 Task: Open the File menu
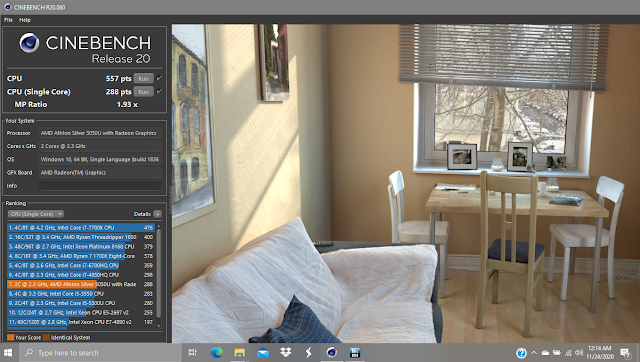[8, 20]
